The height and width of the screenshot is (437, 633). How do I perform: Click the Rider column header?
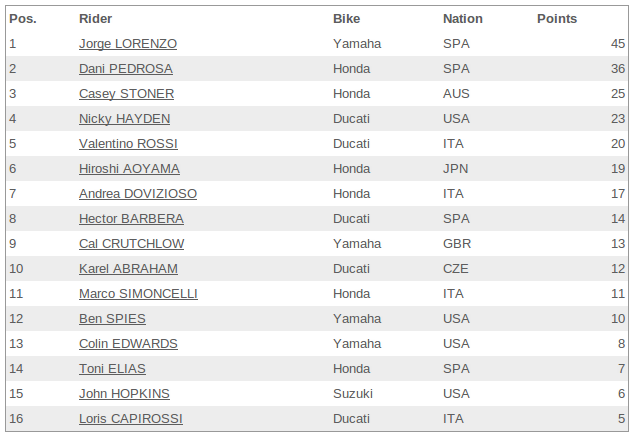pos(95,19)
